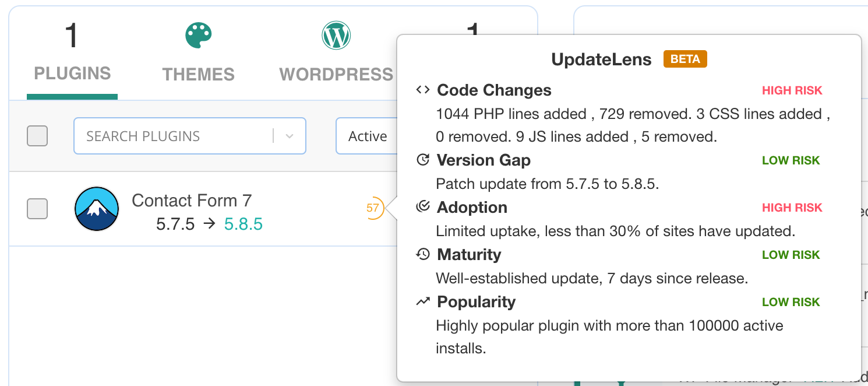
Task: Click the plugin count '1' above Plugins
Action: point(72,36)
